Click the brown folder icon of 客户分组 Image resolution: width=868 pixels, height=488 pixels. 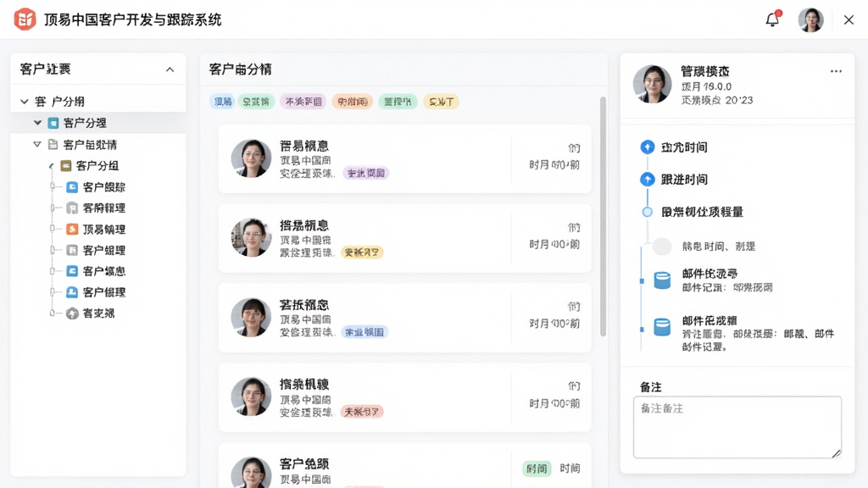point(66,165)
